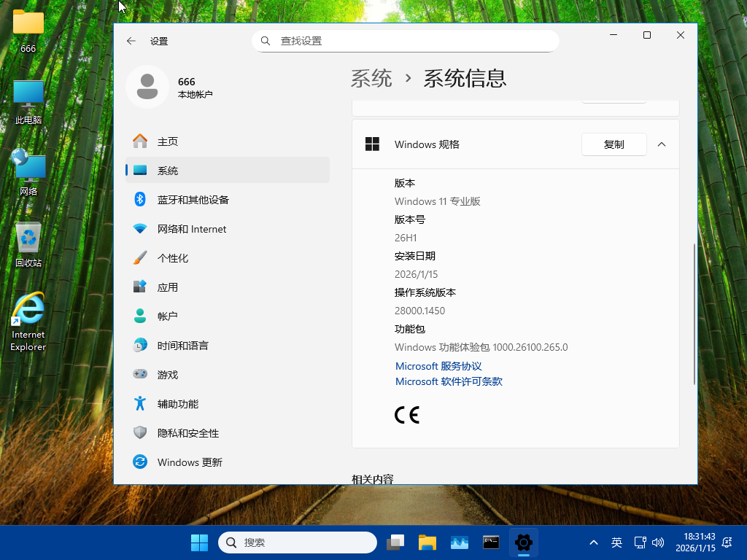Open File Explorer from the taskbar

coord(427,542)
